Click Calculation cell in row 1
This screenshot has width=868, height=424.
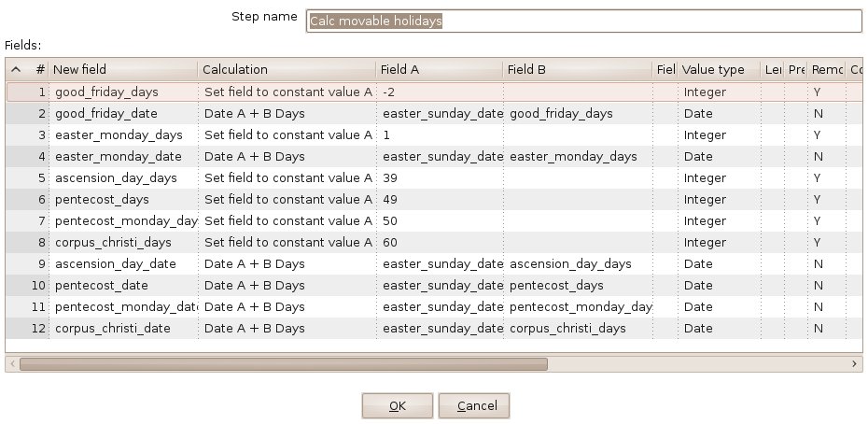coord(287,92)
